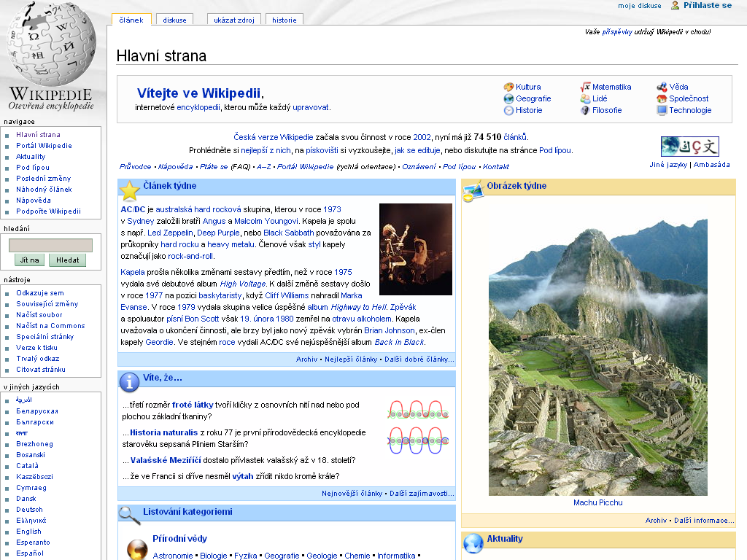Click the Obrázek týdne picture icon
The width and height of the screenshot is (747, 560).
473,191
